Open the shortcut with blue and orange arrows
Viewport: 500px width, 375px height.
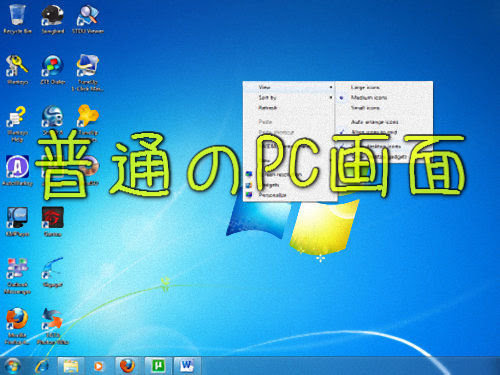point(53,326)
